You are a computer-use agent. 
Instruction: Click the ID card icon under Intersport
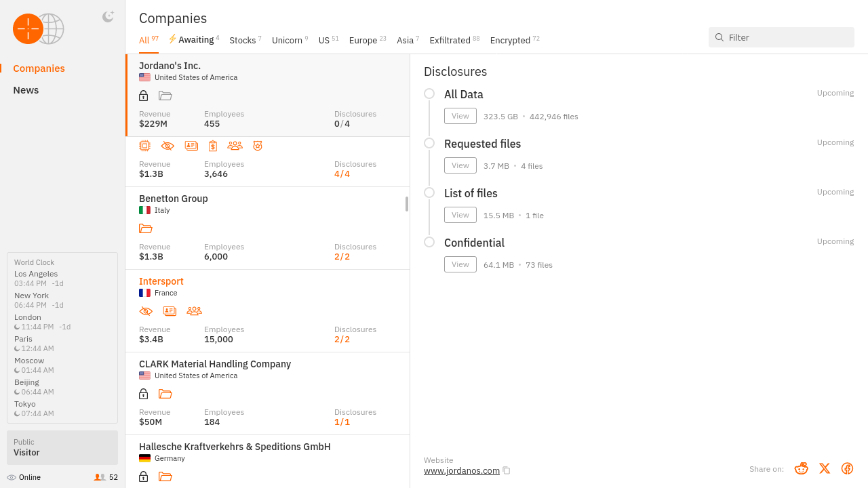point(170,311)
